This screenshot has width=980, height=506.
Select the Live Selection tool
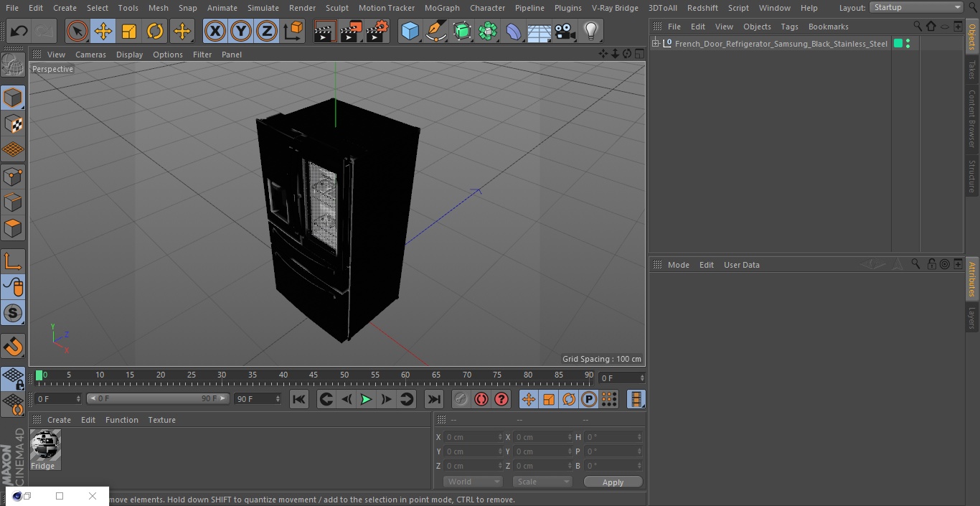pos(77,31)
